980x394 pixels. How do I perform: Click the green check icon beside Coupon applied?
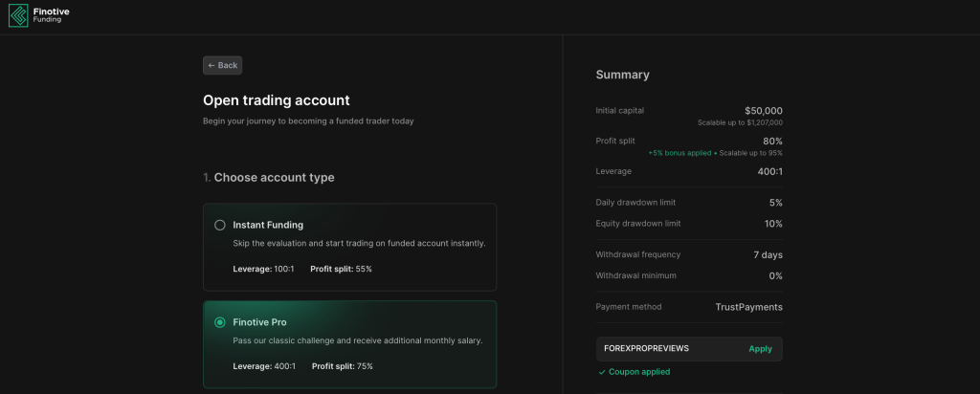(602, 372)
